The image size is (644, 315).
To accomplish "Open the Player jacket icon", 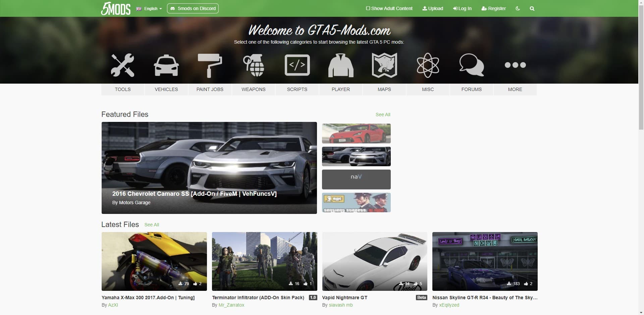I will pos(340,65).
